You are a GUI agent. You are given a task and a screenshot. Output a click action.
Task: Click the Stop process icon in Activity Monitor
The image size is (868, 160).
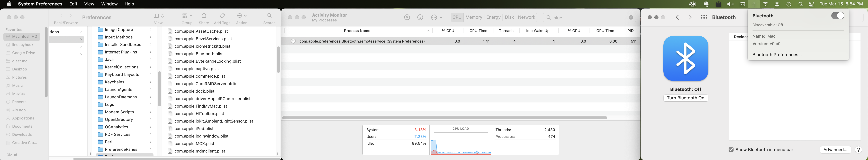(407, 17)
